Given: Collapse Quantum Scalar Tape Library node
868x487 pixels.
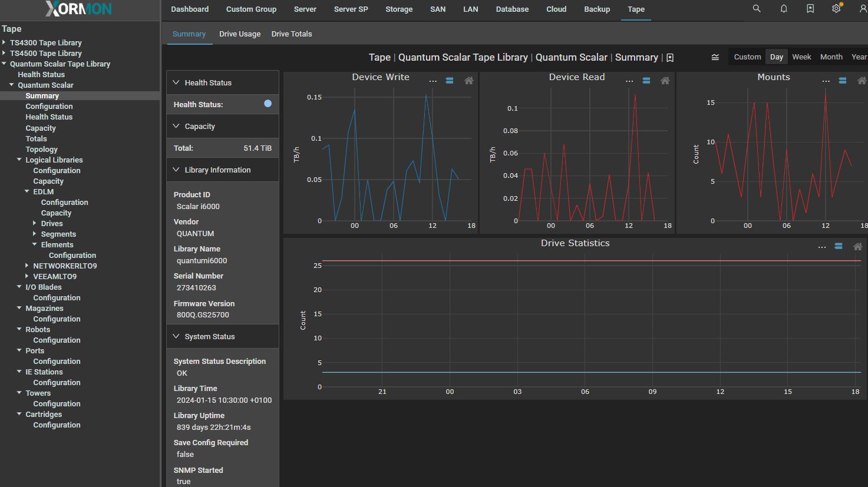Looking at the screenshot, I should (4, 64).
